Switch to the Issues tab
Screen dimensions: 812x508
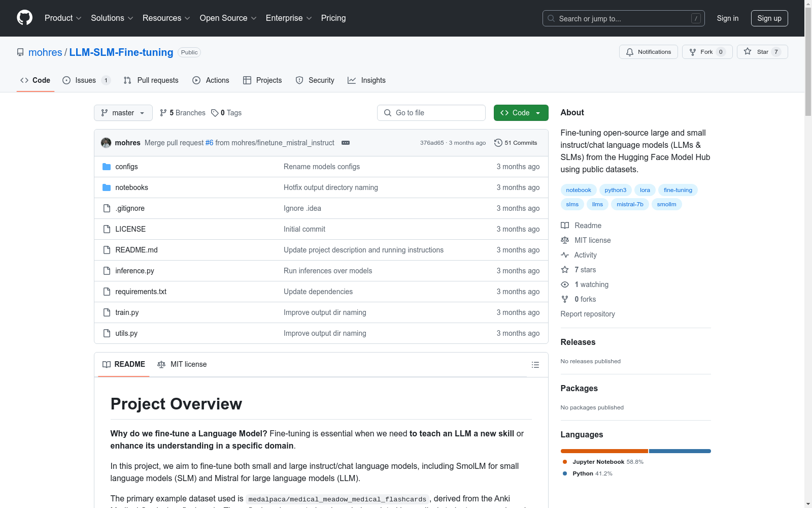point(86,80)
